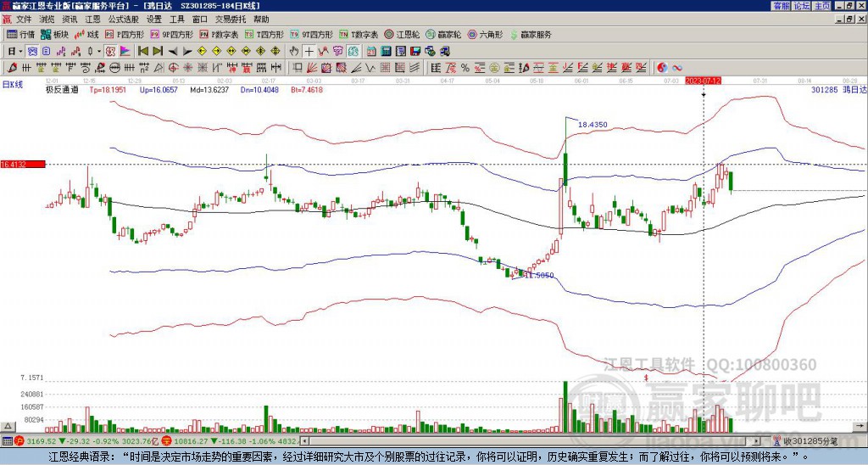Open the 9P四方形 tool

point(171,34)
